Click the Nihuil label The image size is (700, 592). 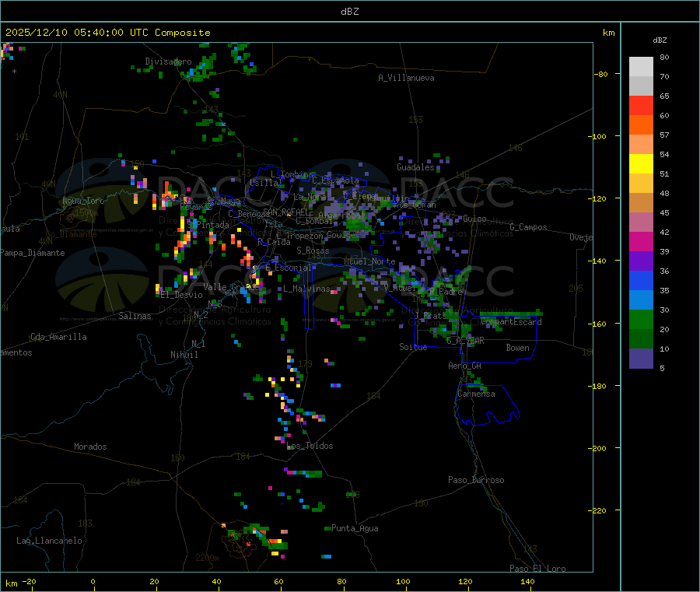(x=184, y=355)
